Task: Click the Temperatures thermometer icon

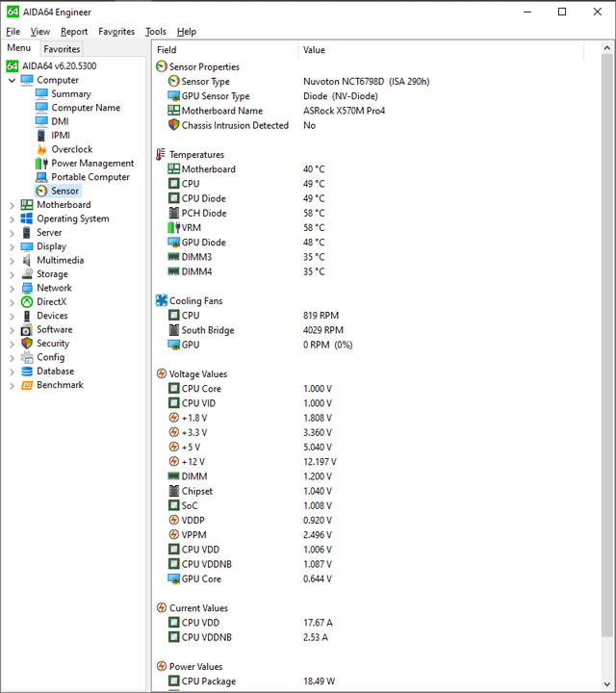Action: [161, 154]
